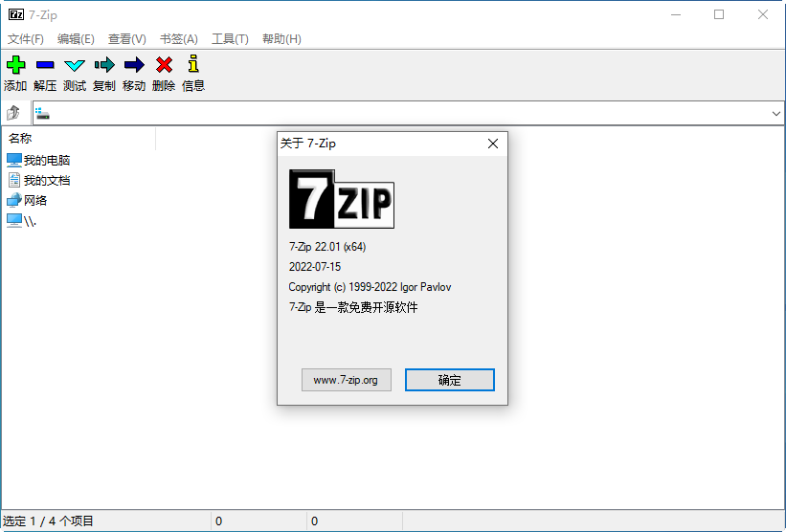Go up one folder level icon

pos(13,113)
